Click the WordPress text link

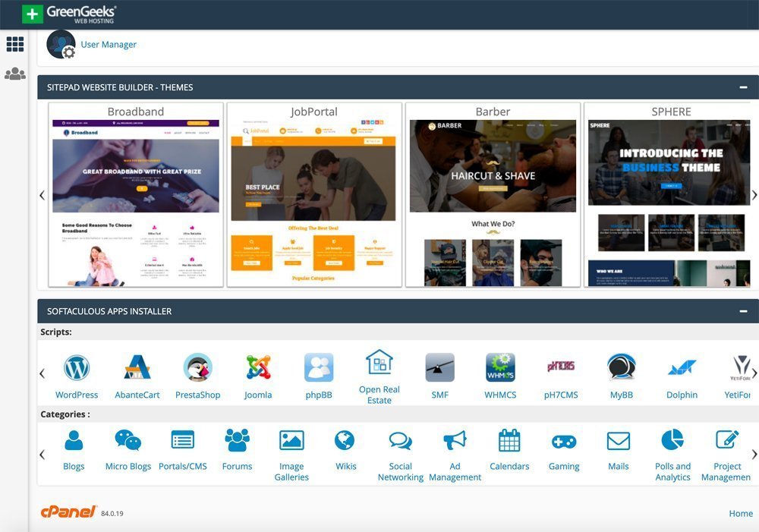[x=77, y=395]
